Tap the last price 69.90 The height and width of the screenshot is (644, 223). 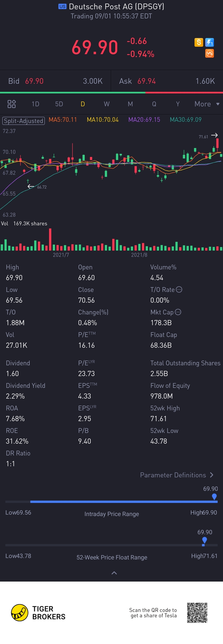95,47
